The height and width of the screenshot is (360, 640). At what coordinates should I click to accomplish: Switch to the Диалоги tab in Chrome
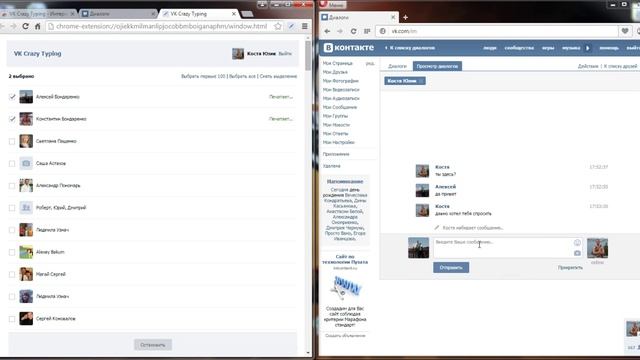coord(118,14)
